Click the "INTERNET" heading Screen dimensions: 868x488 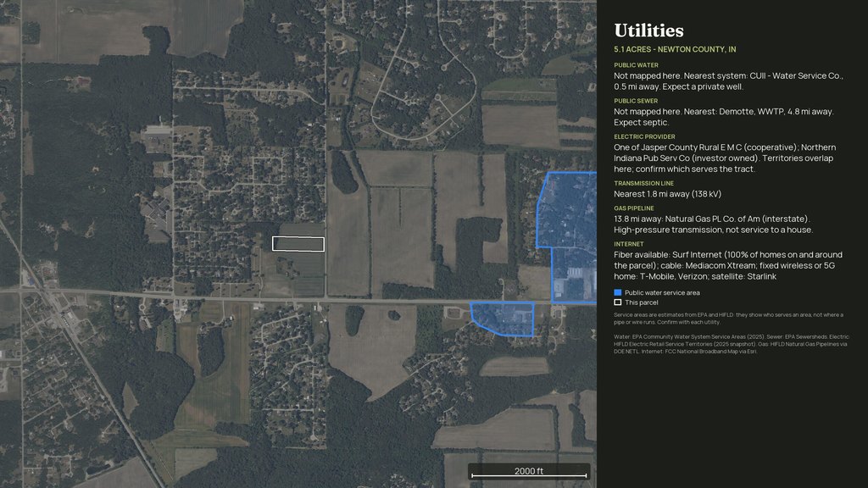point(629,244)
